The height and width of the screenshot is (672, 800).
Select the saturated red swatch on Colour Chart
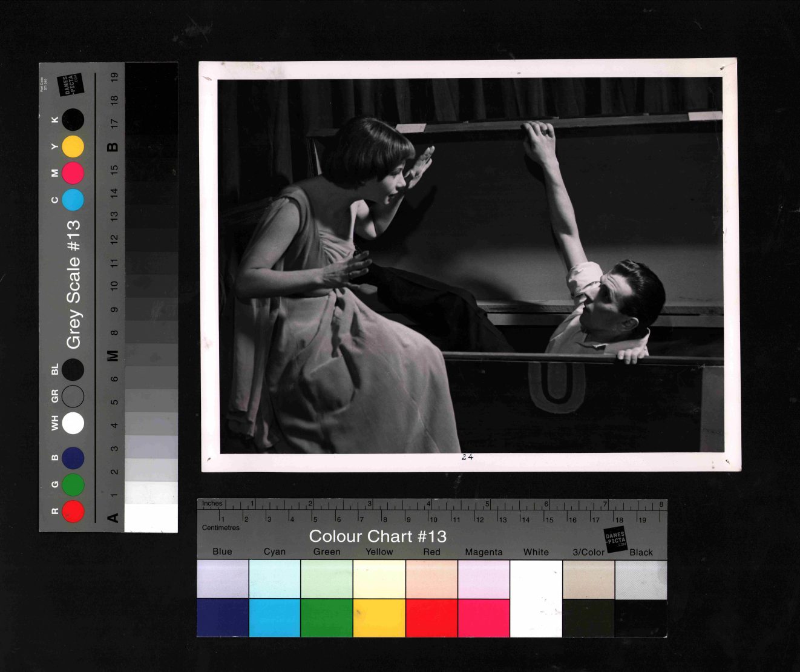click(x=431, y=618)
